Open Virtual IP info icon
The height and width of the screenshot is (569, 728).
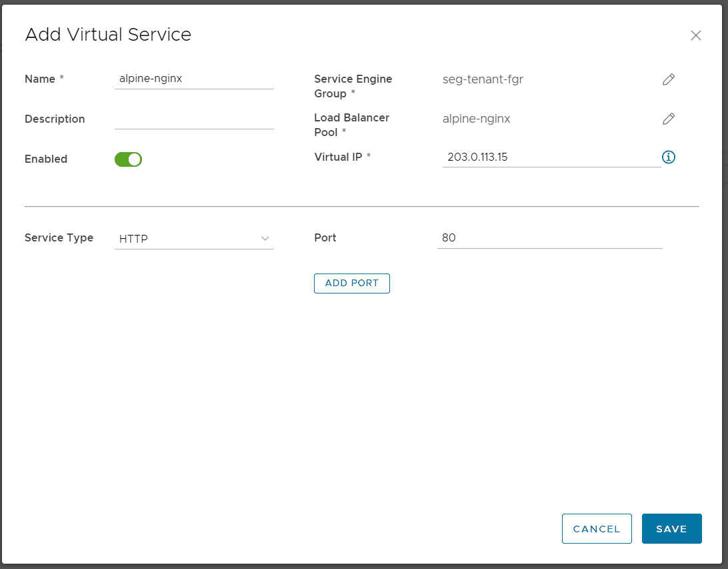pos(668,157)
